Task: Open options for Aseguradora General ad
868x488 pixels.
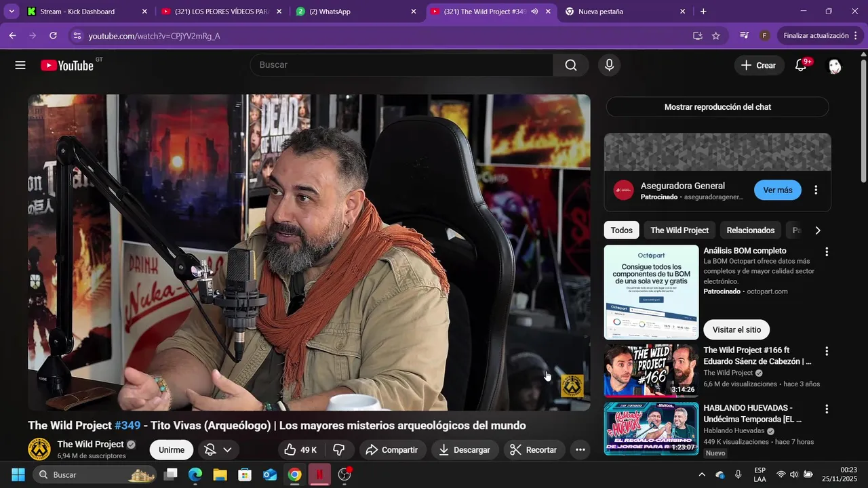Action: [816, 190]
